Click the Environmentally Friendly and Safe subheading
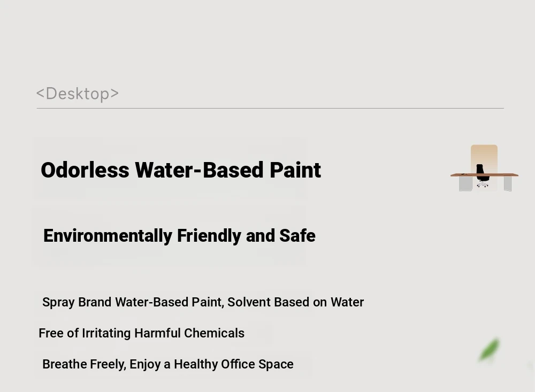The width and height of the screenshot is (535, 392). pos(179,236)
